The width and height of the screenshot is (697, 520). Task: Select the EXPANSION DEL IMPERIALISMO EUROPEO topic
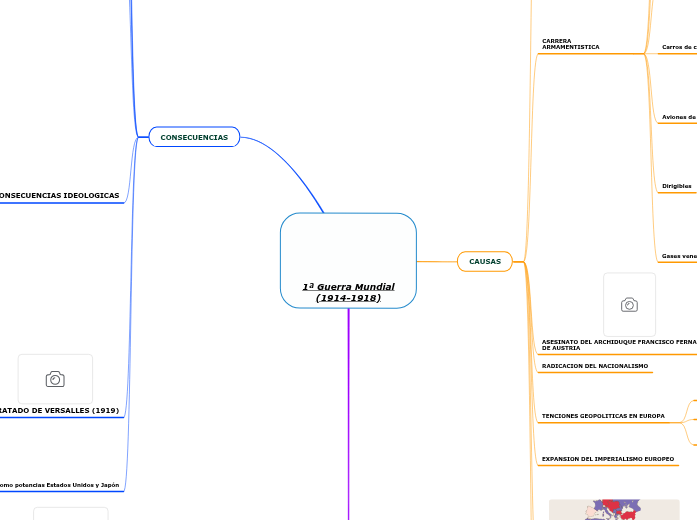pos(608,459)
